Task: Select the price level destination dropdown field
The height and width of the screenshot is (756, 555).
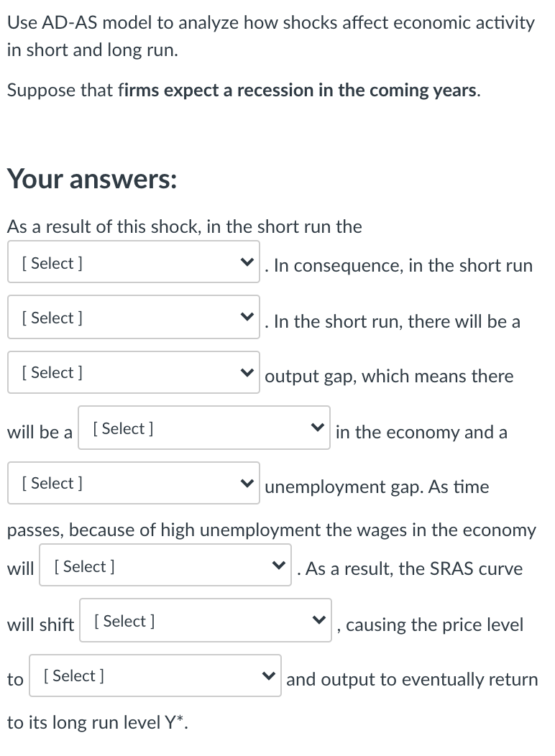Action: (155, 674)
